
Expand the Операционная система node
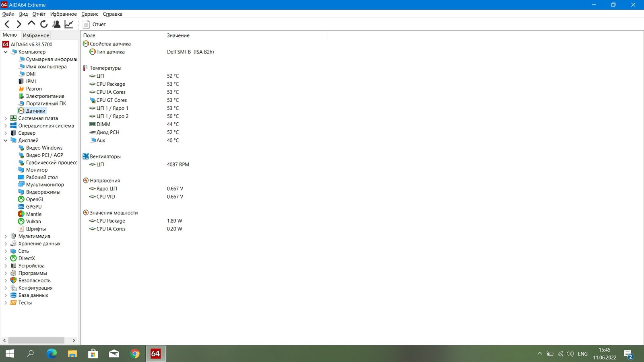[x=6, y=125]
